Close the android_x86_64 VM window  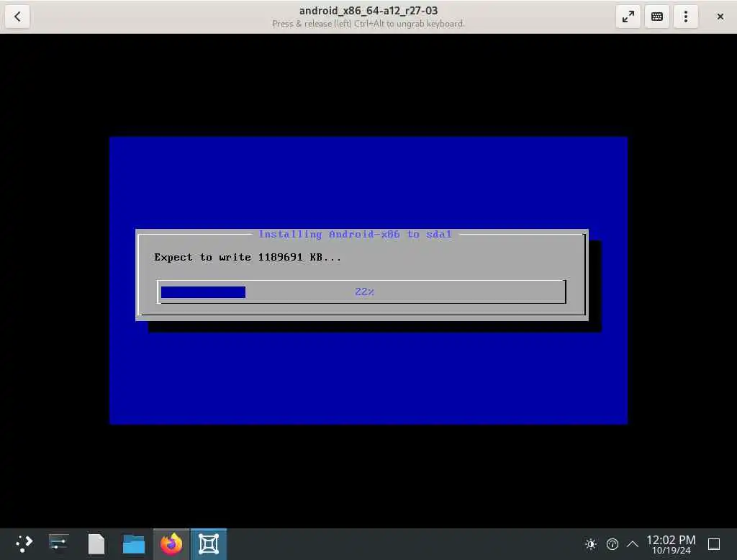coord(720,17)
